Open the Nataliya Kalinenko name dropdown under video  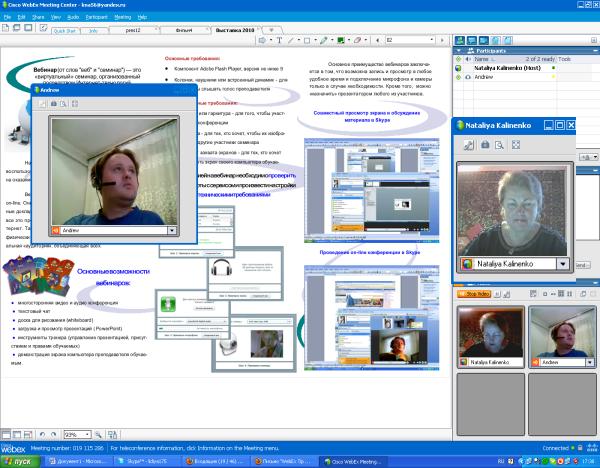[x=562, y=264]
